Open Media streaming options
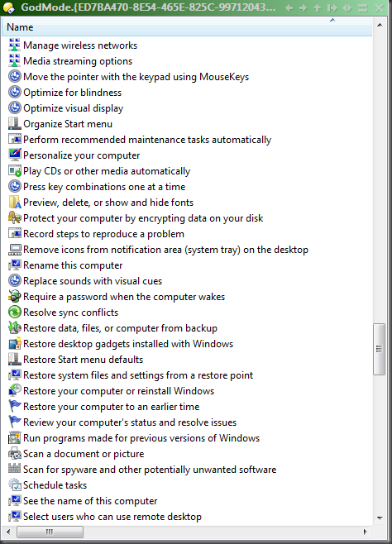Image resolution: width=392 pixels, height=544 pixels. [x=78, y=61]
